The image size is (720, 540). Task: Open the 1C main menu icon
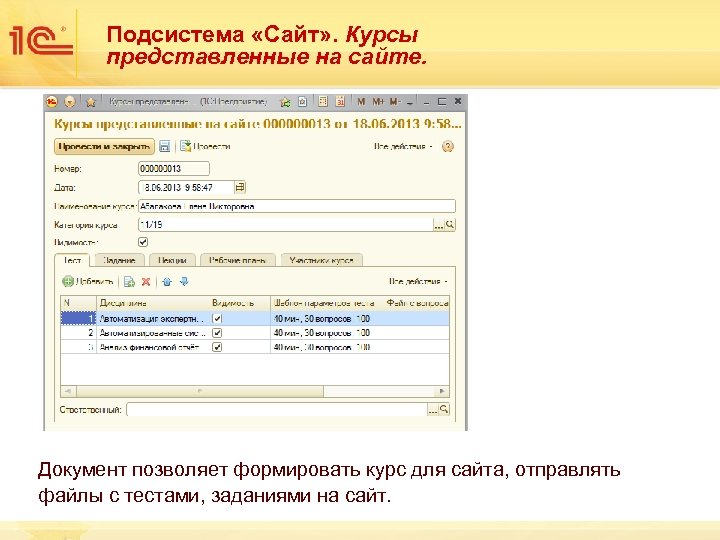(52, 101)
